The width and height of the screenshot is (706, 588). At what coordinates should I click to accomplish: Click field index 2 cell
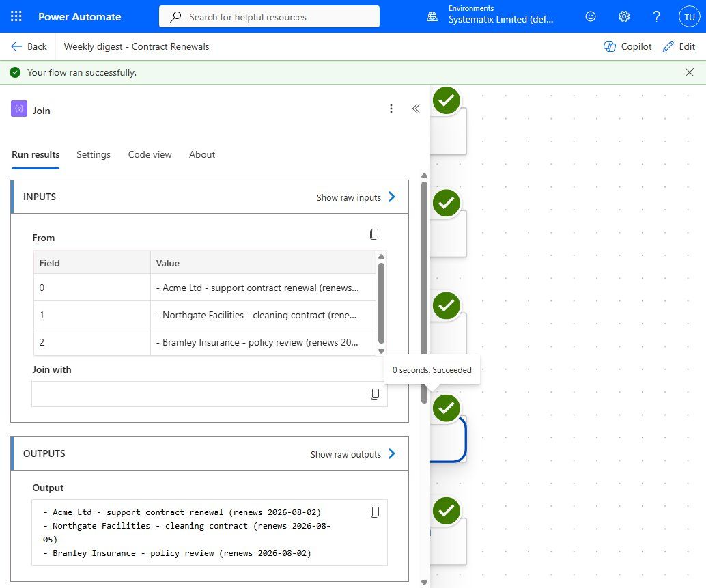[92, 342]
